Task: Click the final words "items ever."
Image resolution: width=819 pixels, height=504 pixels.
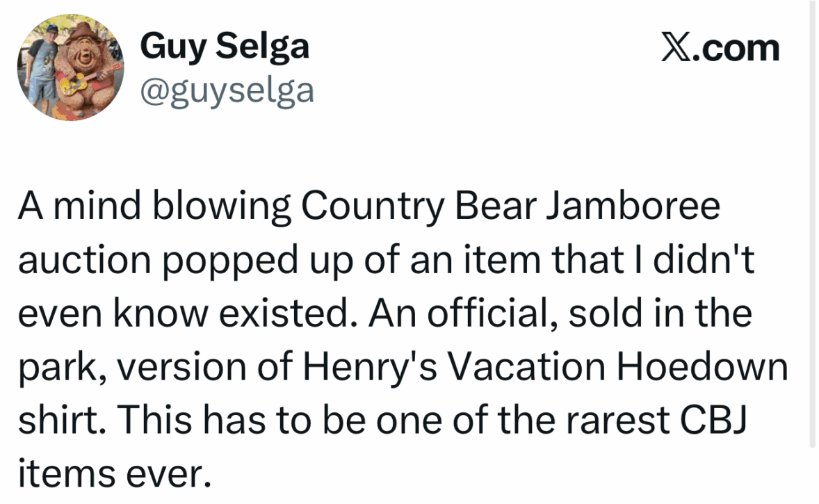Action: tap(113, 474)
